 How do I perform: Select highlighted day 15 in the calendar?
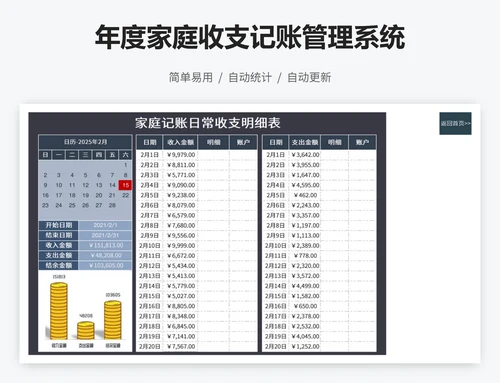(x=125, y=185)
